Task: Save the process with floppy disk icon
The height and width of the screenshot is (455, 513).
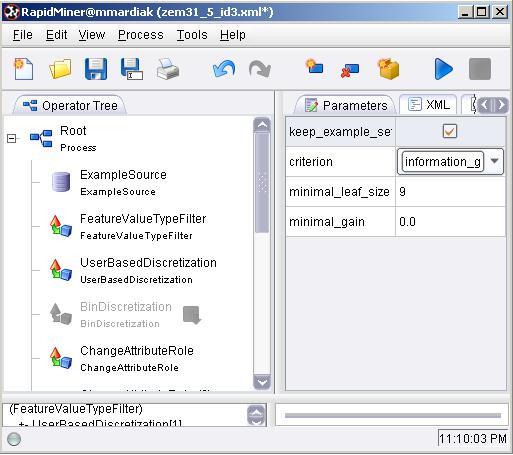Action: tap(96, 69)
